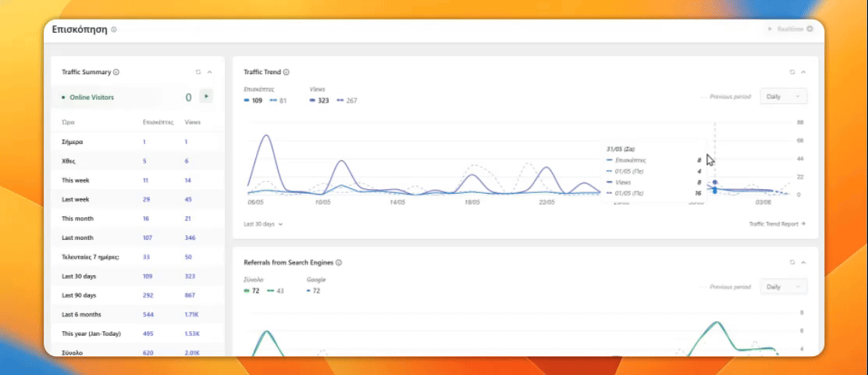Image resolution: width=868 pixels, height=375 pixels.
Task: Click Τελευταίες 7 ημέρες visitors value 33
Action: 146,257
